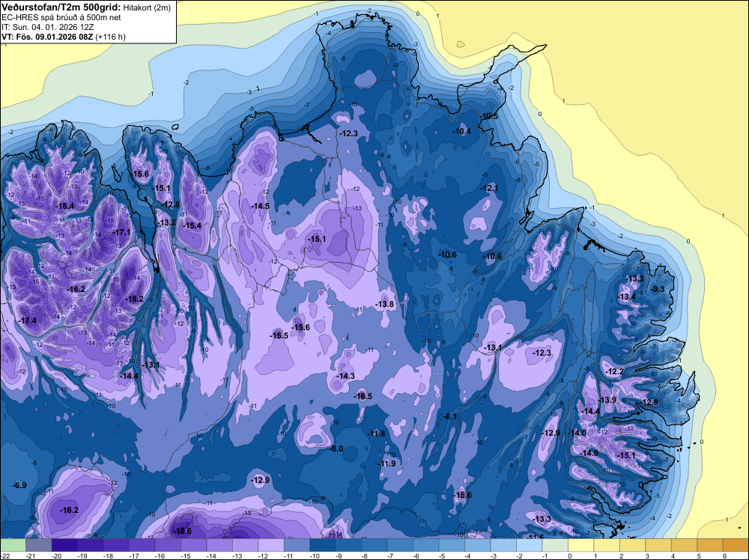Click the -13.9 temperature label
This screenshot has width=749, height=560.
[x=607, y=400]
